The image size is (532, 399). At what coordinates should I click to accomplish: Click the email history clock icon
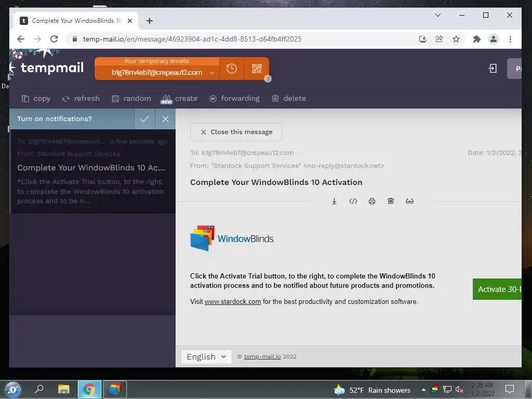pos(231,69)
